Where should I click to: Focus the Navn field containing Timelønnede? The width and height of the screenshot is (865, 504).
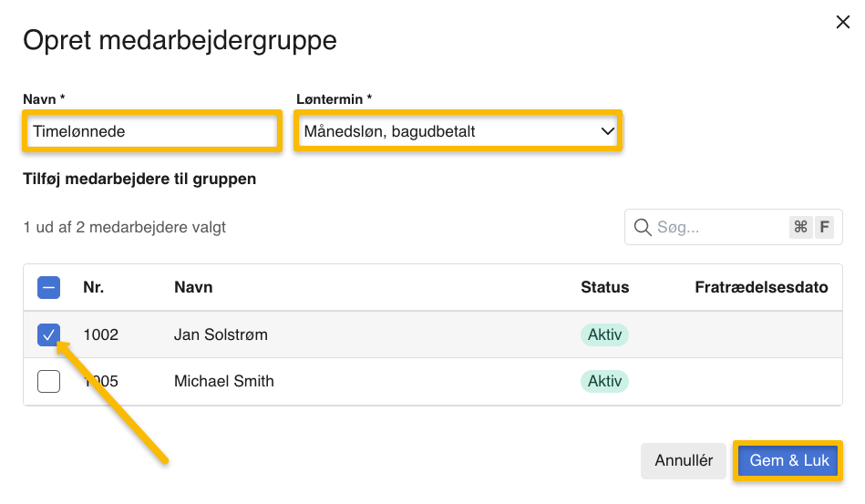point(150,132)
